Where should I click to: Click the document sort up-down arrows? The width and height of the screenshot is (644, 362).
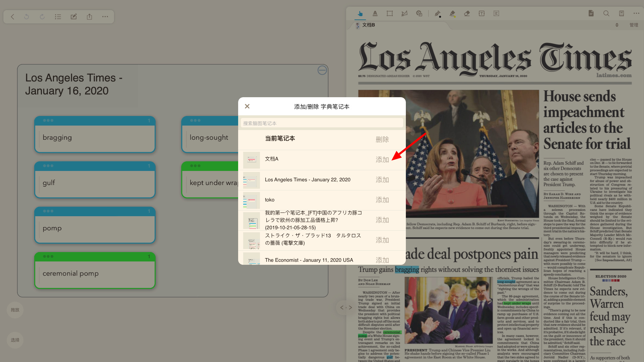pos(617,25)
